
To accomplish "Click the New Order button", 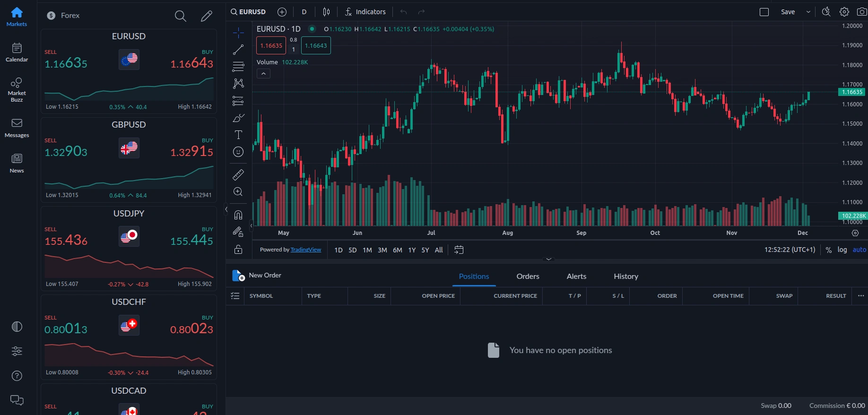I will point(257,276).
